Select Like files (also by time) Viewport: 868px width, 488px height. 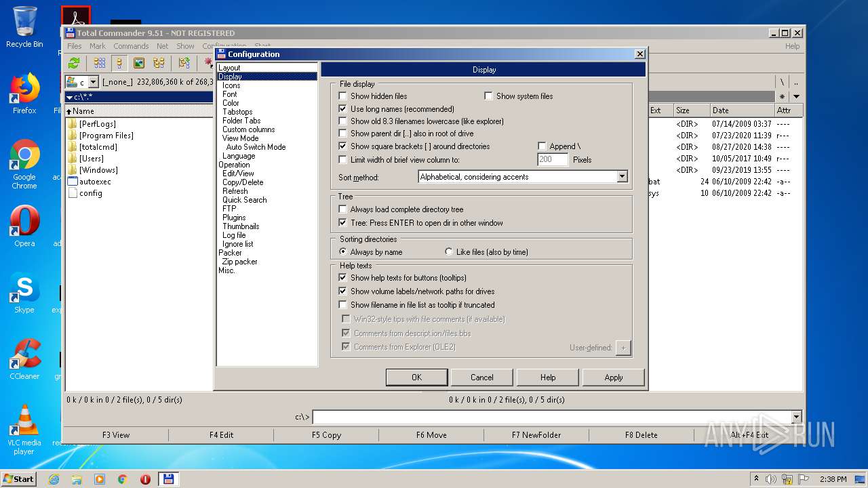pos(448,251)
